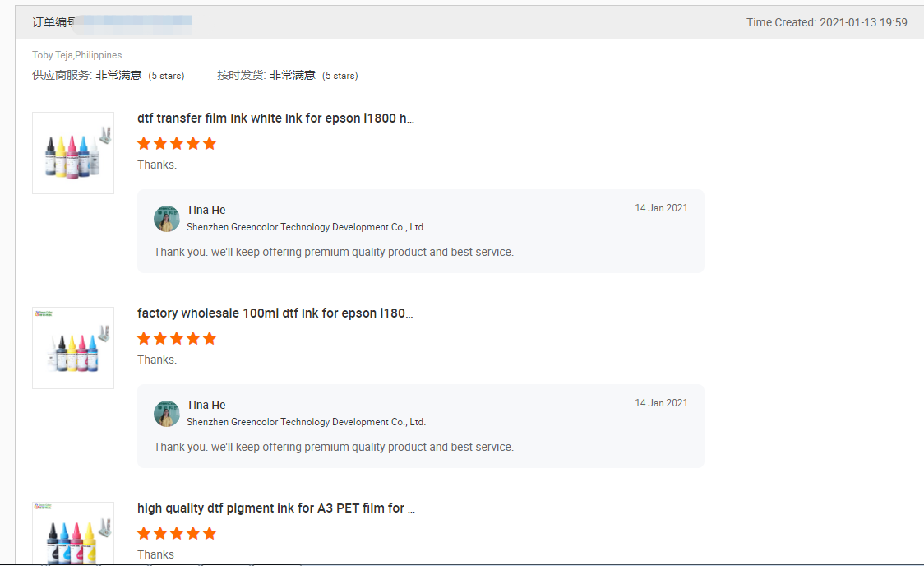Click reviewer name Toby Teja, Philippines
This screenshot has height=566, width=924.
[77, 55]
